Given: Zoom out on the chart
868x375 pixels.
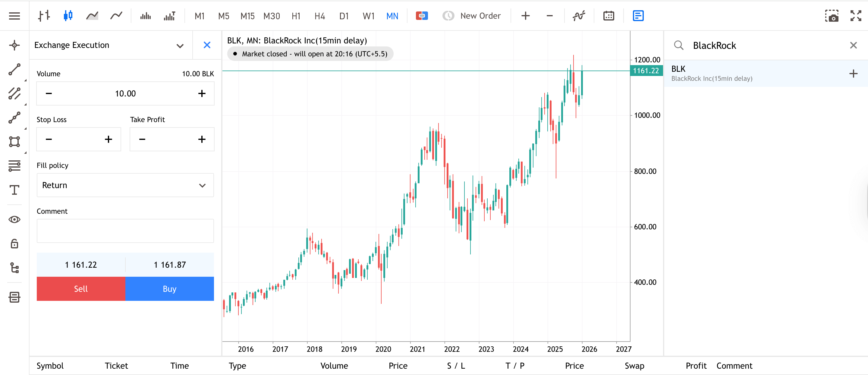Looking at the screenshot, I should click(549, 16).
